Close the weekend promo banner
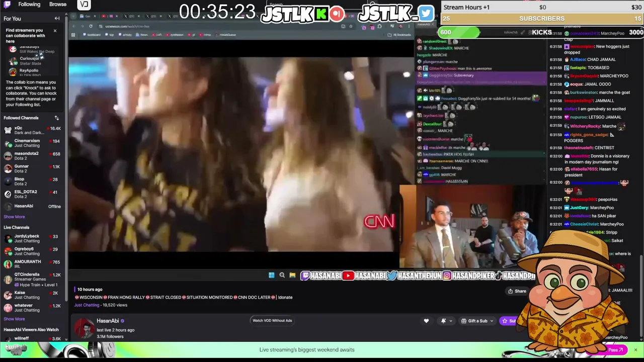This screenshot has width=644, height=362. (x=635, y=349)
